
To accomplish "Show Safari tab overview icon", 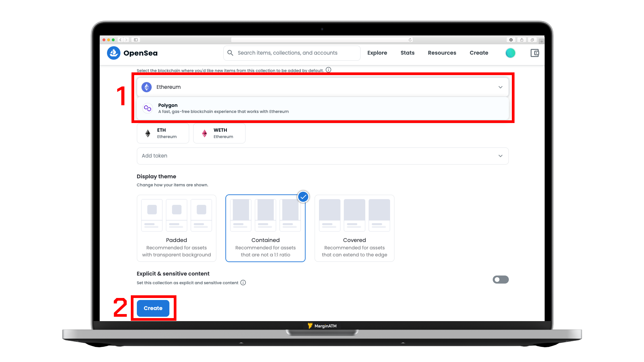I will (x=532, y=40).
